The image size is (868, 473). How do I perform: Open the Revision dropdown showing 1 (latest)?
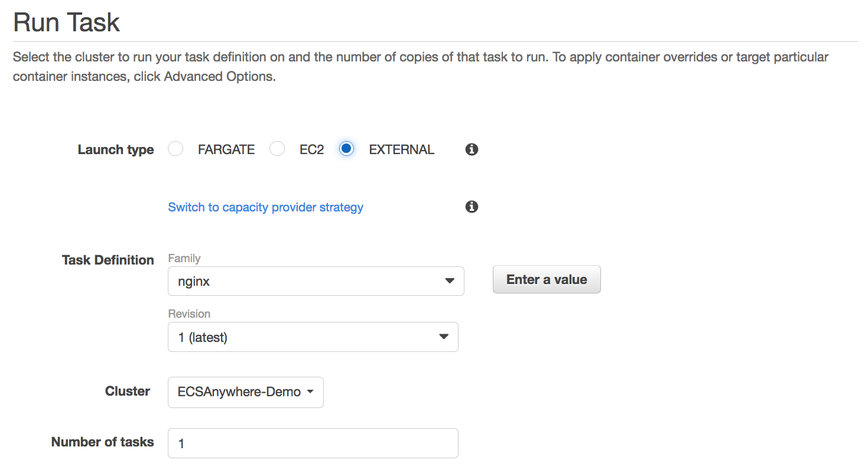(x=313, y=337)
